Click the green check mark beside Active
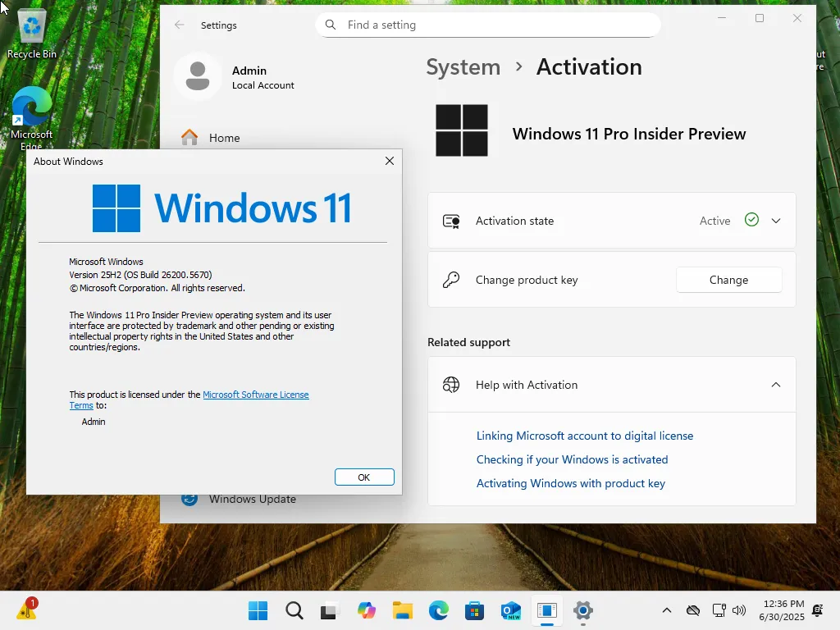Image resolution: width=840 pixels, height=630 pixels. (x=751, y=220)
